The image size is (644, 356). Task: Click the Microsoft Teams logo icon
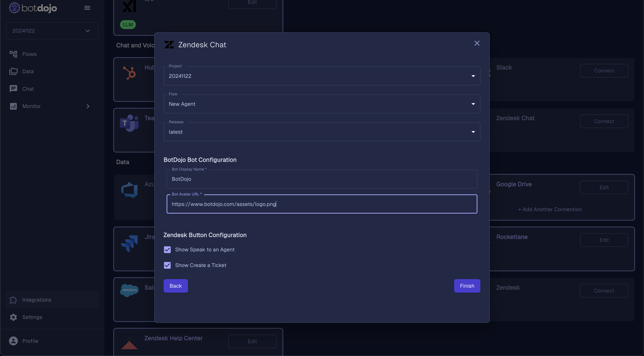point(129,123)
